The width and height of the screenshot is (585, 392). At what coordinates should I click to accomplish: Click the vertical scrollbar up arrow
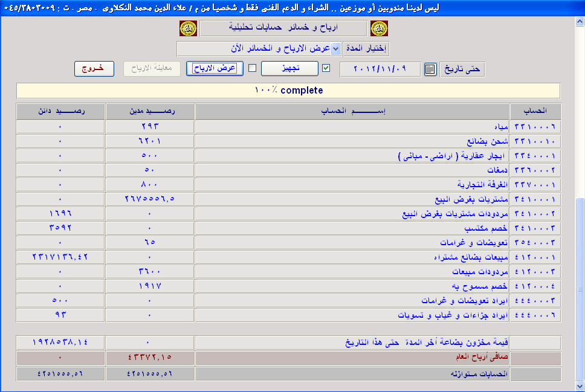point(580,22)
